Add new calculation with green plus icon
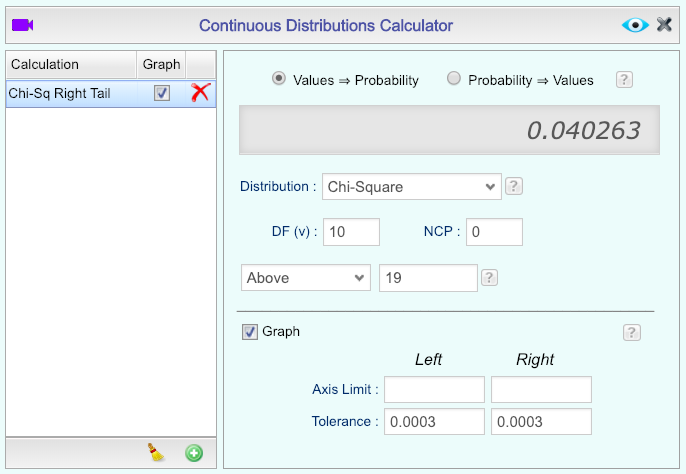Image resolution: width=686 pixels, height=474 pixels. 194,453
